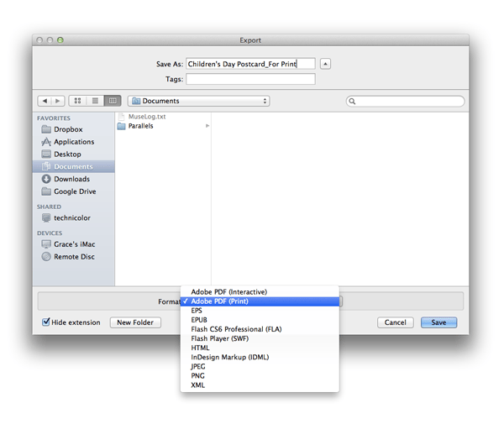Open Downloads in Favorites sidebar
Screen dimensions: 504x424
click(x=73, y=179)
